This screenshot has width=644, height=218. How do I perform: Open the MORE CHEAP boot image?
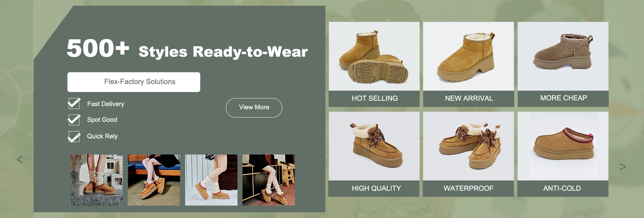563,56
